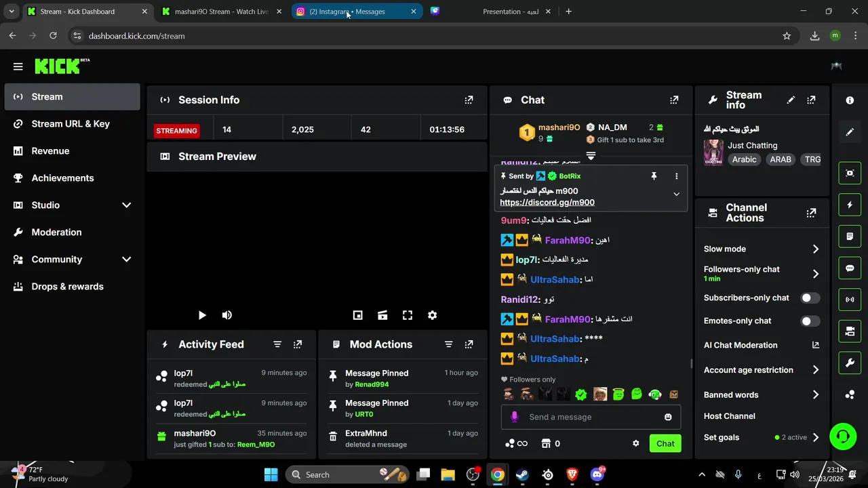Open Moderation page in sidebar
Viewport: 868px width, 488px height.
click(x=72, y=232)
